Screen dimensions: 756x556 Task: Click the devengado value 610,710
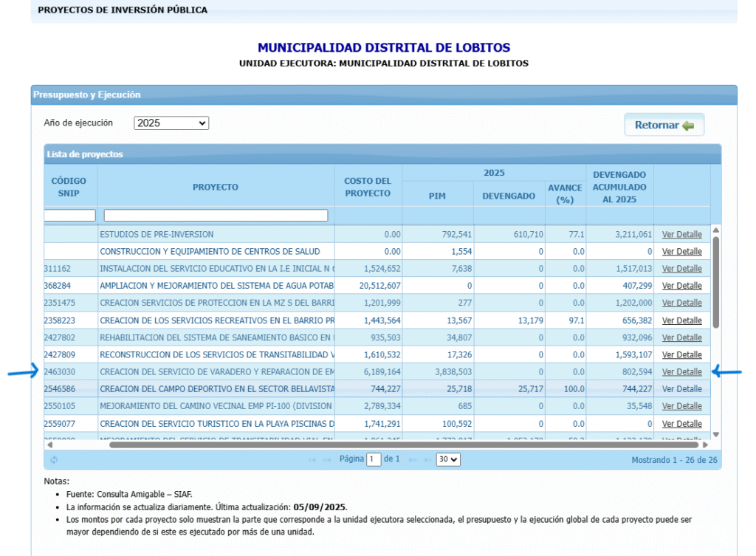[529, 234]
